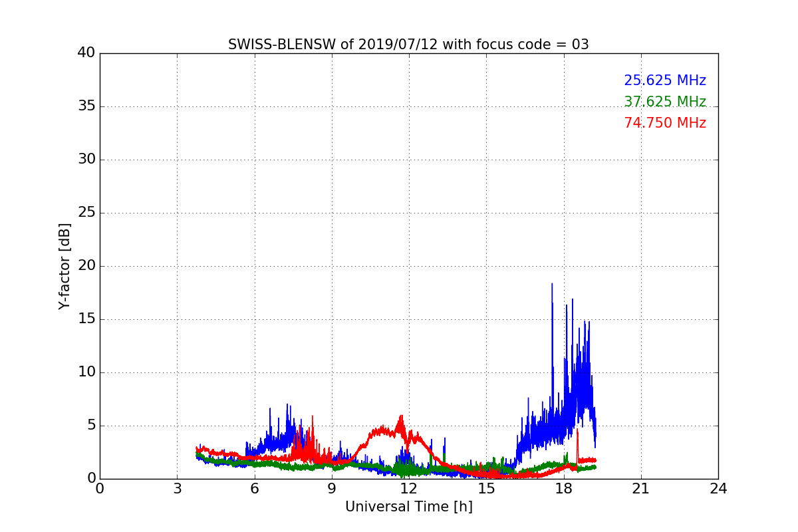Select the green 37.625 MHz legend label
Screen dimensions: 798x532
[665, 102]
